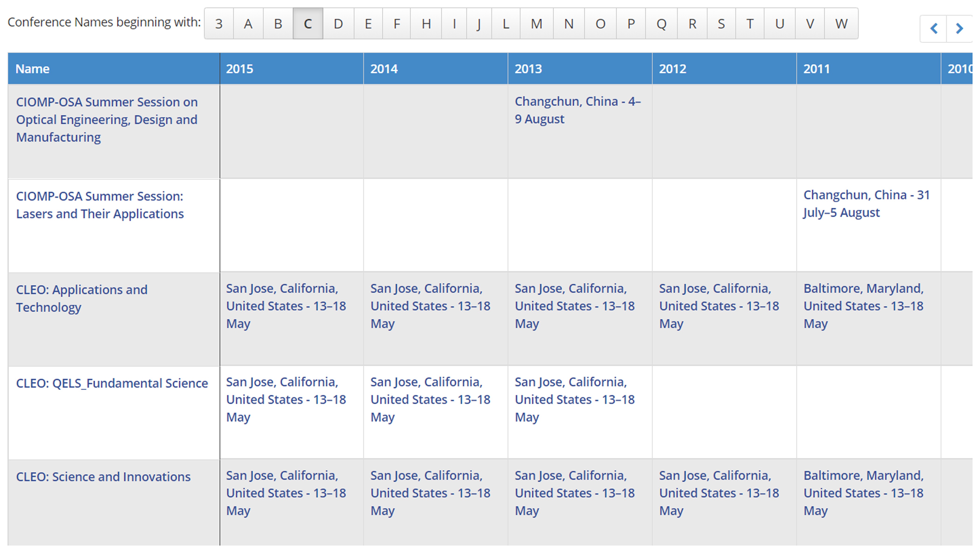Image resolution: width=980 pixels, height=553 pixels.
Task: Filter conference names beginning with B
Action: [278, 24]
